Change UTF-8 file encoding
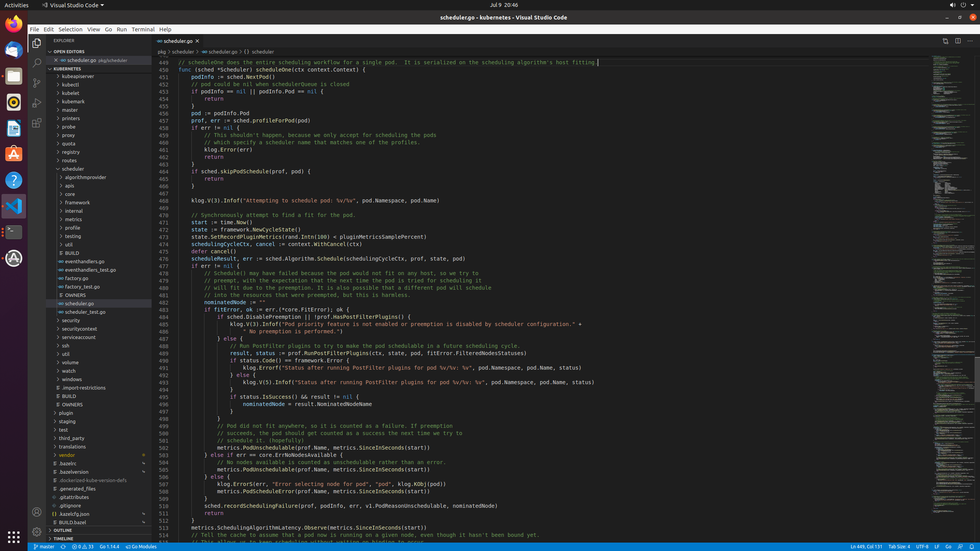This screenshot has height=551, width=980. (922, 547)
